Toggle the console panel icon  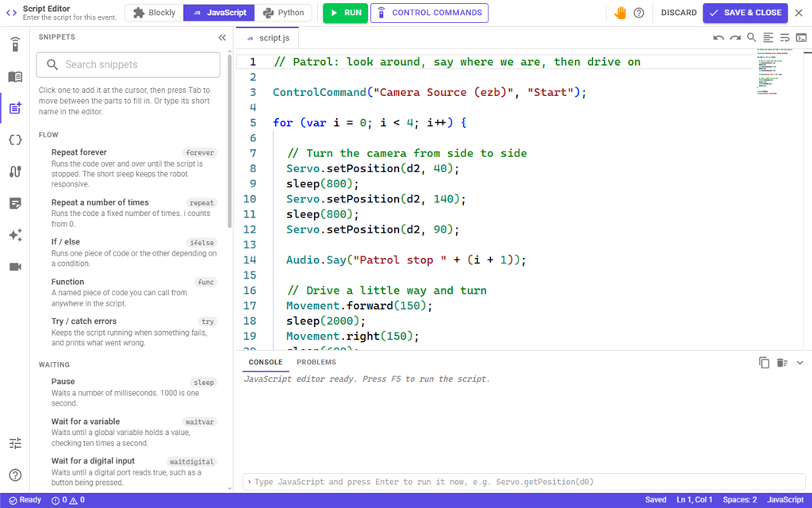(x=801, y=37)
